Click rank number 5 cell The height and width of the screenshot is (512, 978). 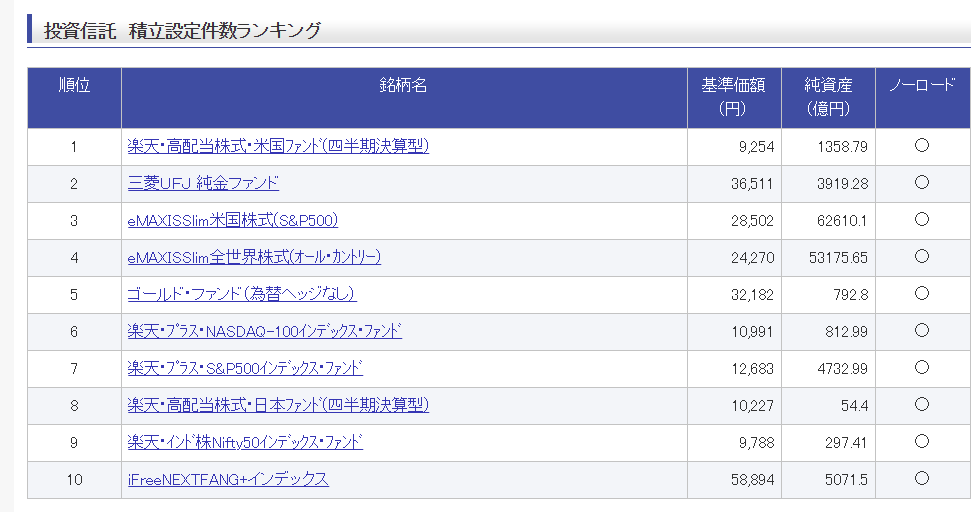[x=74, y=294]
